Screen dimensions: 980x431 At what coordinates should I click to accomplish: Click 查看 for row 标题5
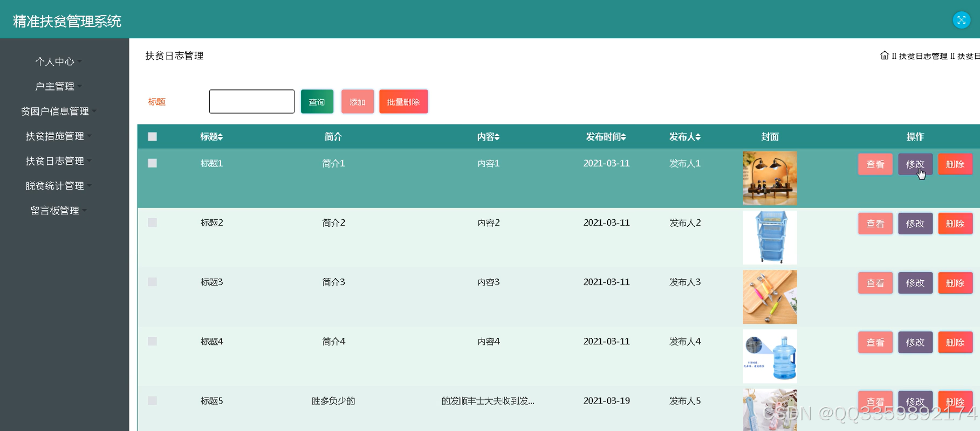875,402
